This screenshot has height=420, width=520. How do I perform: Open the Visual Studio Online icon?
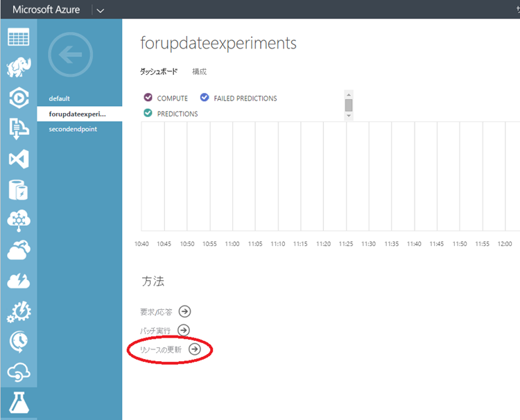[x=19, y=159]
